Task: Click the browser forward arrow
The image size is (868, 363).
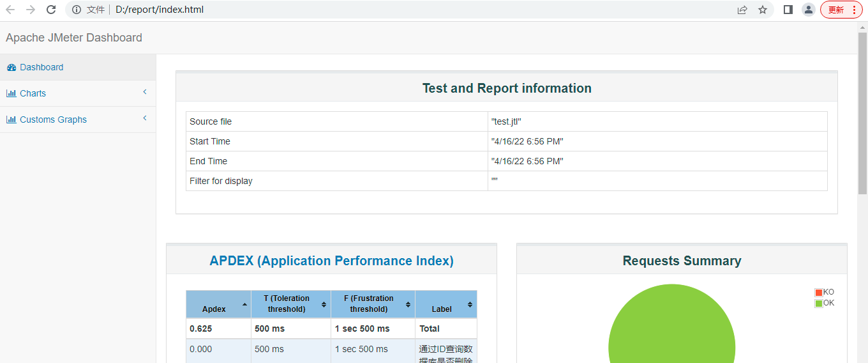Action: point(31,10)
